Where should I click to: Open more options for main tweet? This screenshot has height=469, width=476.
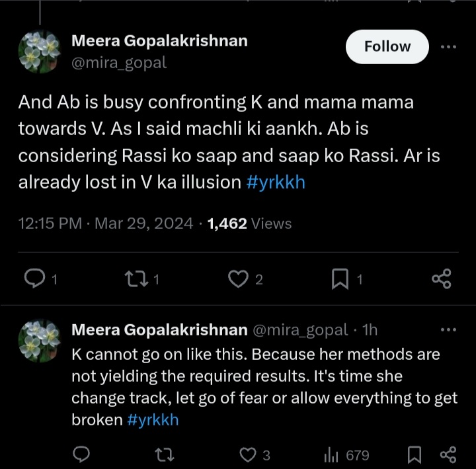448,46
